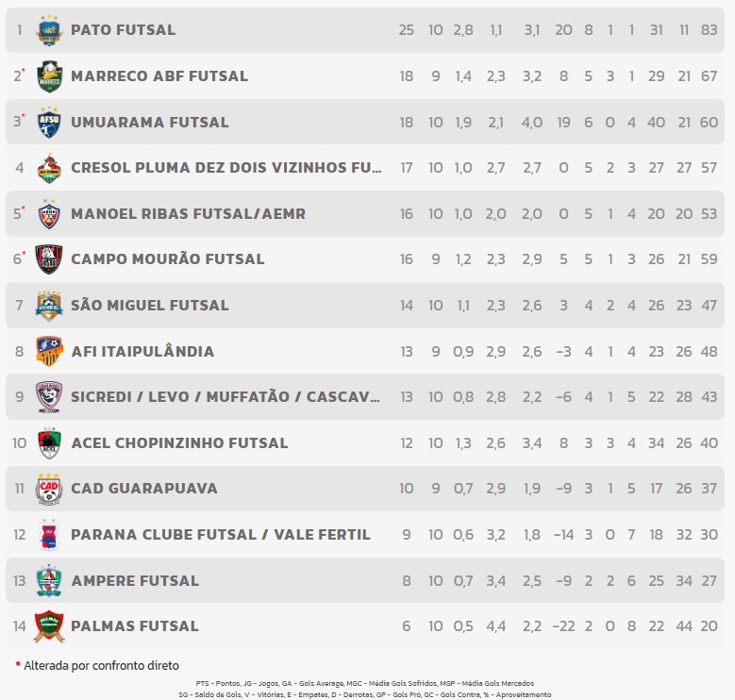735x700 pixels.
Task: Click the Campo Mourão Futsal crest
Action: click(49, 259)
